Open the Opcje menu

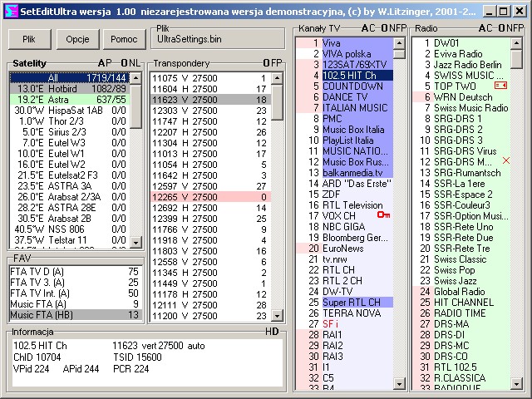tap(77, 39)
